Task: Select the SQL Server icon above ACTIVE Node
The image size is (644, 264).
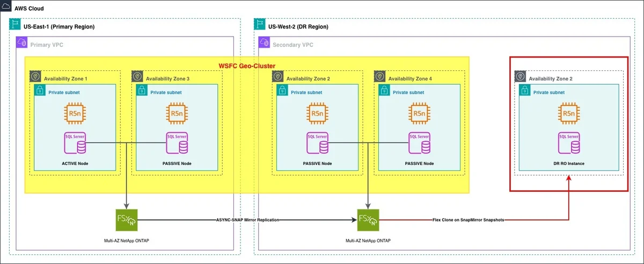Action: pos(76,143)
